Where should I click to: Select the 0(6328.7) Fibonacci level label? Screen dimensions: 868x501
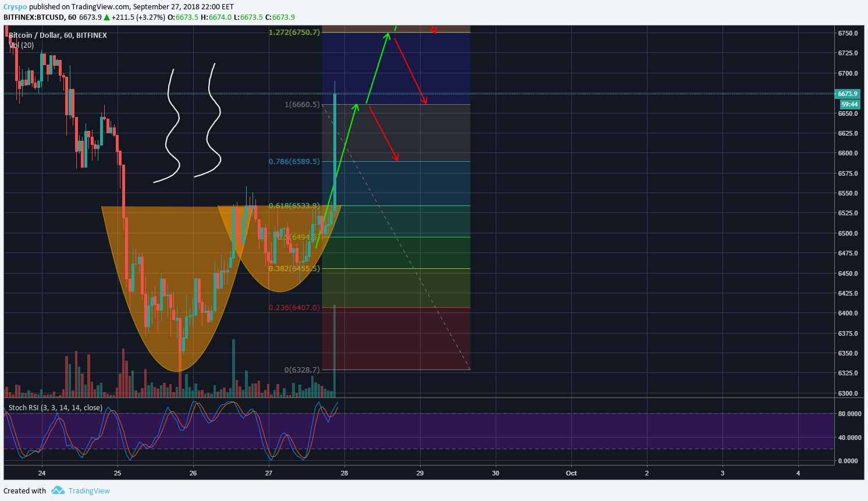point(302,369)
